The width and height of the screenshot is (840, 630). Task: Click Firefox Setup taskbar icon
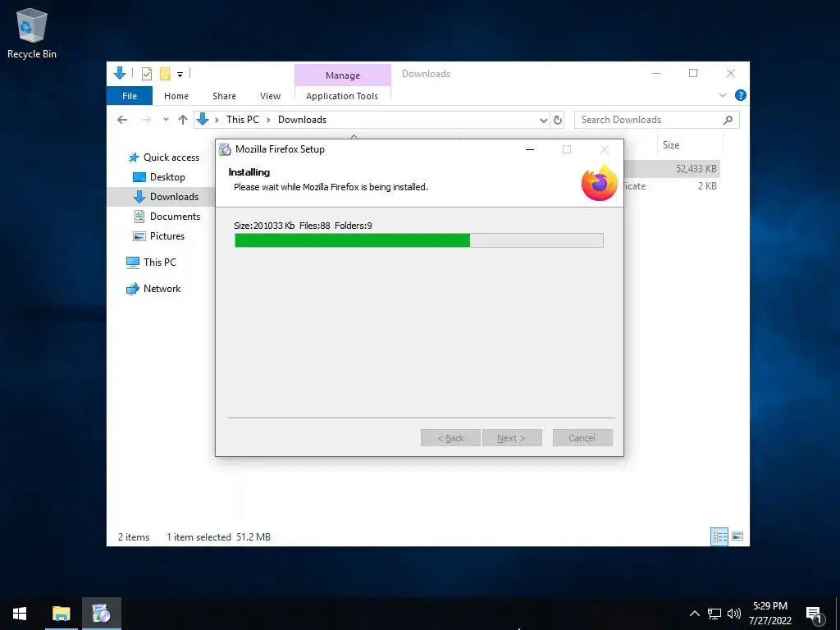click(x=101, y=614)
